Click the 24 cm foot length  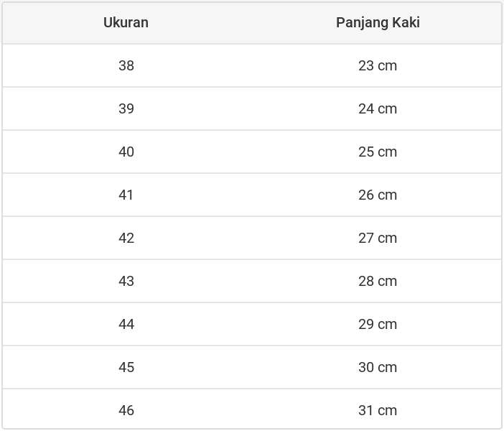point(378,108)
